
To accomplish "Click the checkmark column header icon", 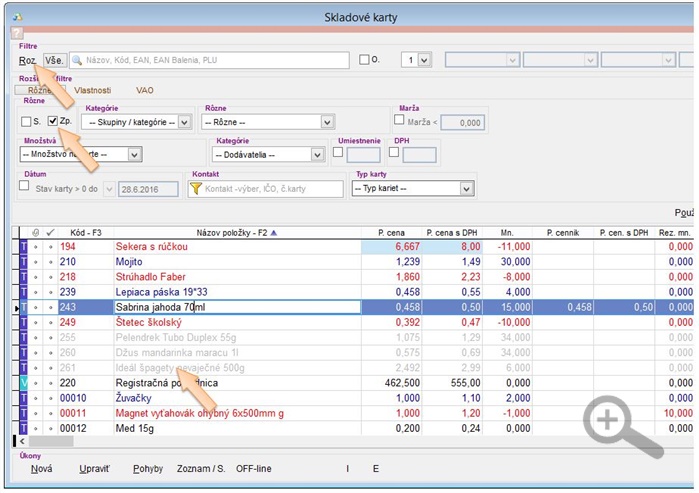I will coord(51,232).
